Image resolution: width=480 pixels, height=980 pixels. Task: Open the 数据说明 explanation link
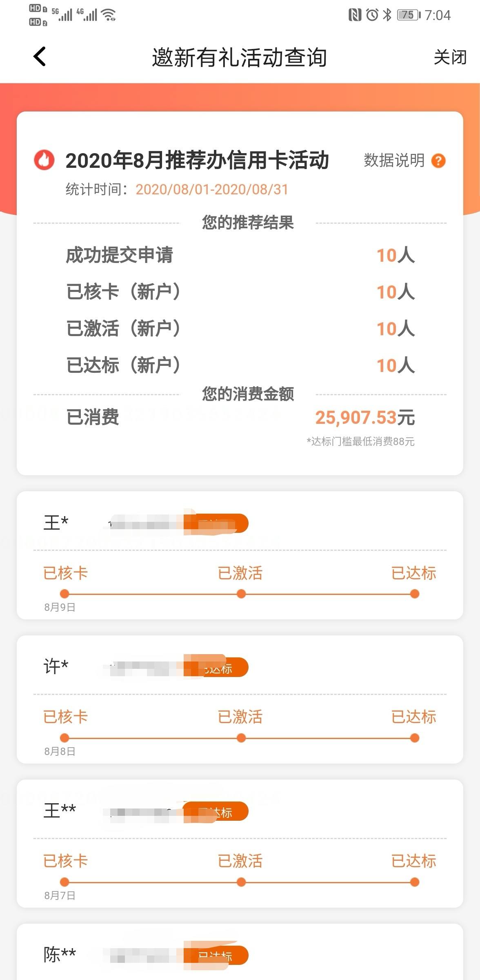[394, 160]
